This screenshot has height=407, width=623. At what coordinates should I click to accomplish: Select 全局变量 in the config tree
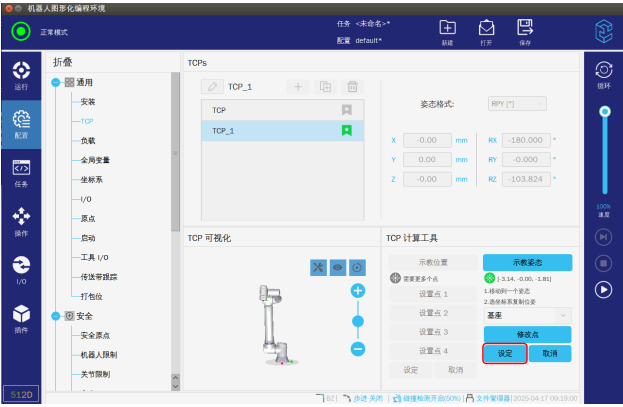(x=95, y=160)
